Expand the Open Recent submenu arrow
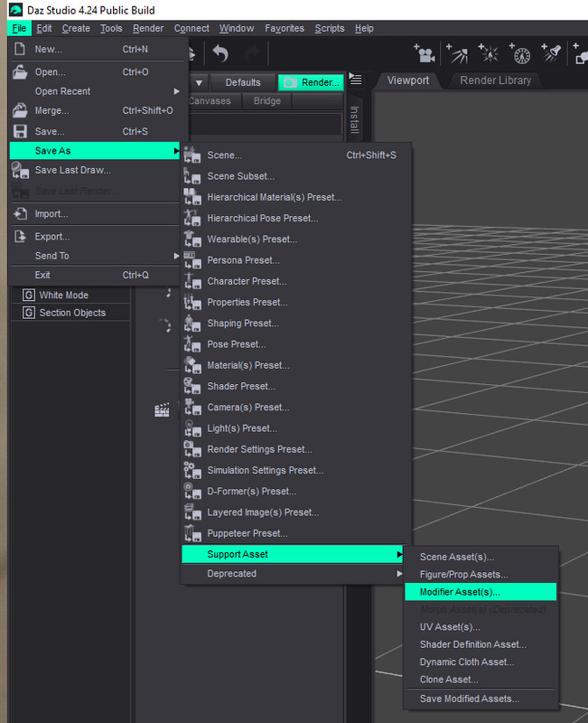Viewport: 588px width, 723px height. click(x=176, y=91)
